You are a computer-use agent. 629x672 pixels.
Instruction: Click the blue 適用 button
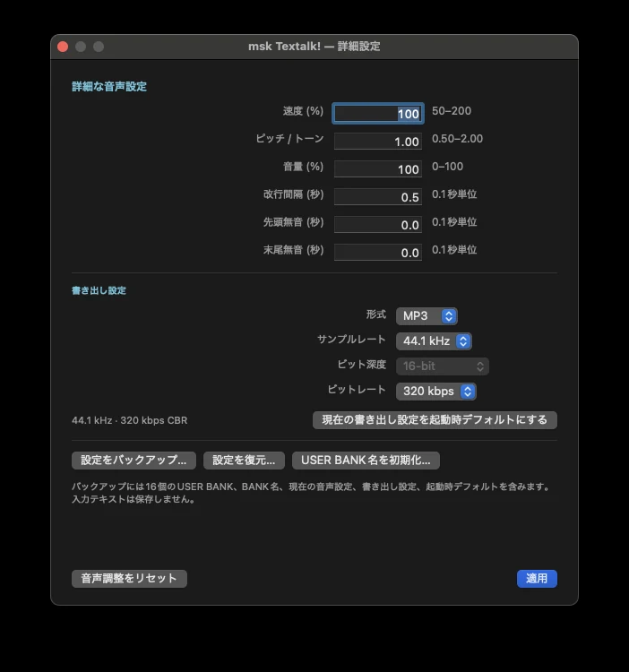click(x=537, y=579)
